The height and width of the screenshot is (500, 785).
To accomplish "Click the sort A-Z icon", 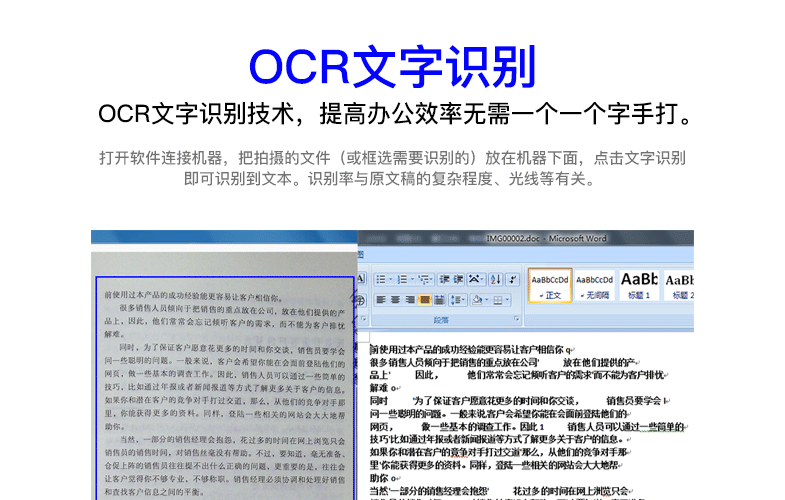I will click(495, 279).
